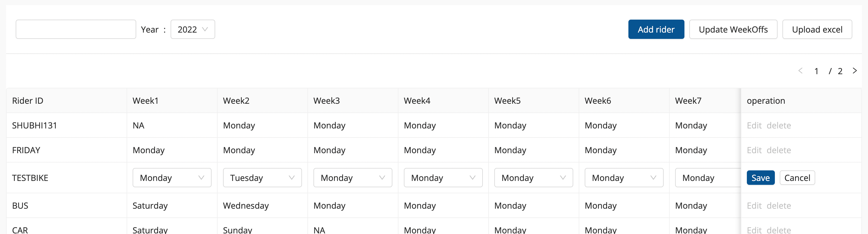Open TESTBIKE Week6 day dropdown

pyautogui.click(x=624, y=178)
